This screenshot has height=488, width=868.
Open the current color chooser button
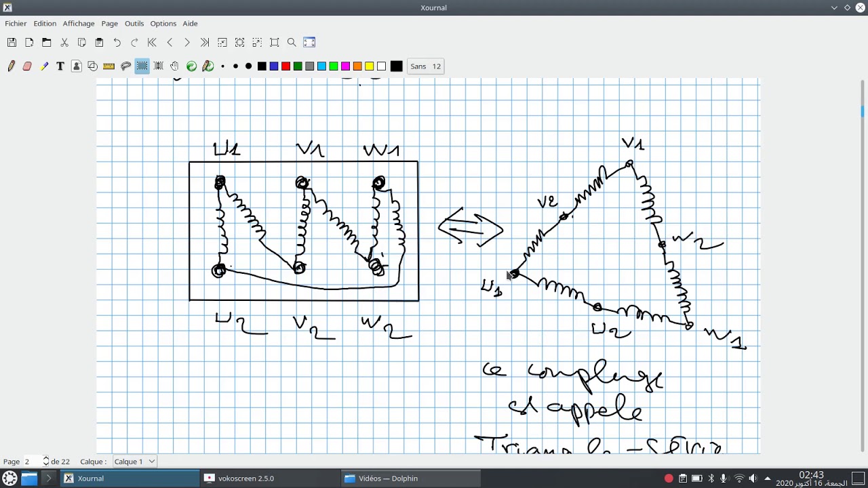pyautogui.click(x=397, y=66)
